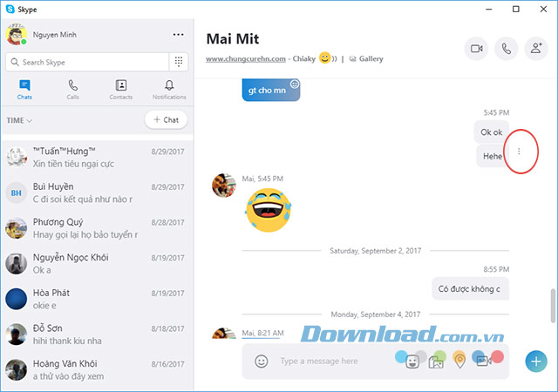558x392 pixels.
Task: Start a video call with Mai Mit
Action: click(x=476, y=49)
